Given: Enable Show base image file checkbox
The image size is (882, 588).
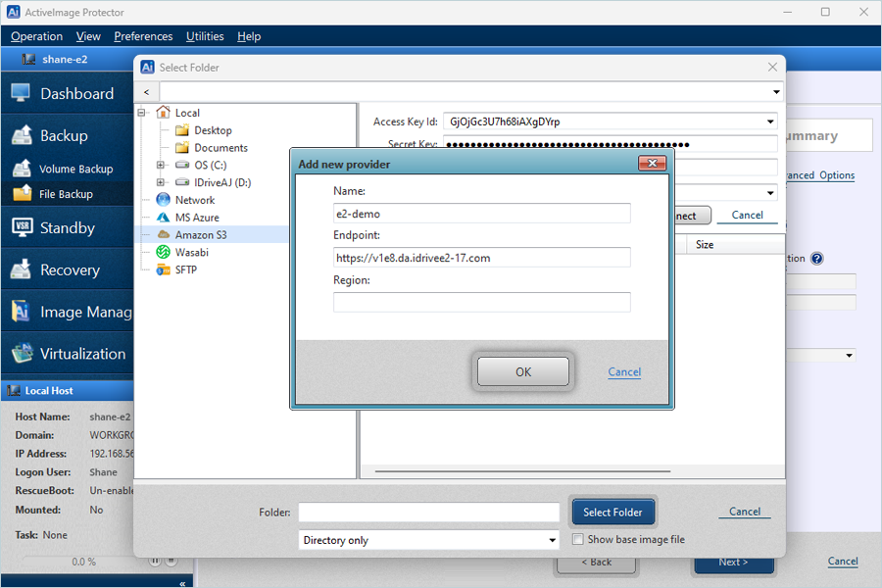Looking at the screenshot, I should (x=577, y=539).
